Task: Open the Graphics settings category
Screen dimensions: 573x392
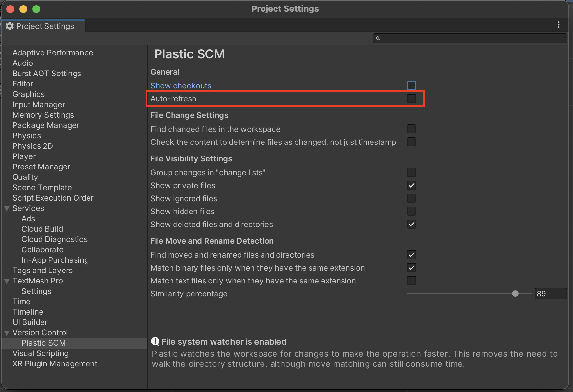Action: pos(29,94)
